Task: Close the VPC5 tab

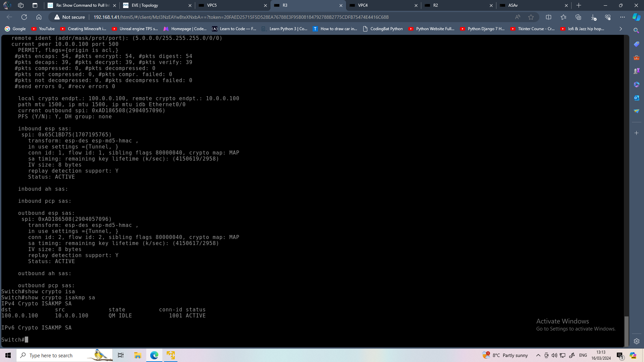Action: [265, 5]
